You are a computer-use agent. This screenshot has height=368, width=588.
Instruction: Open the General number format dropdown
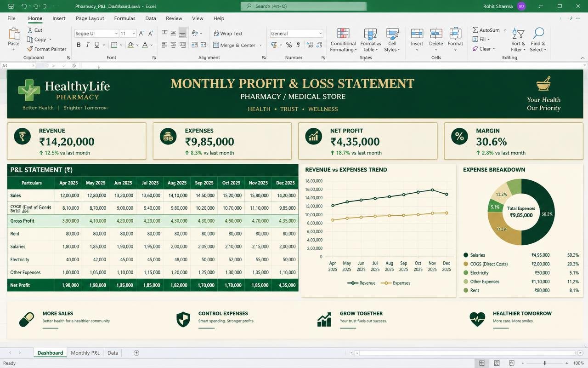[x=320, y=34]
